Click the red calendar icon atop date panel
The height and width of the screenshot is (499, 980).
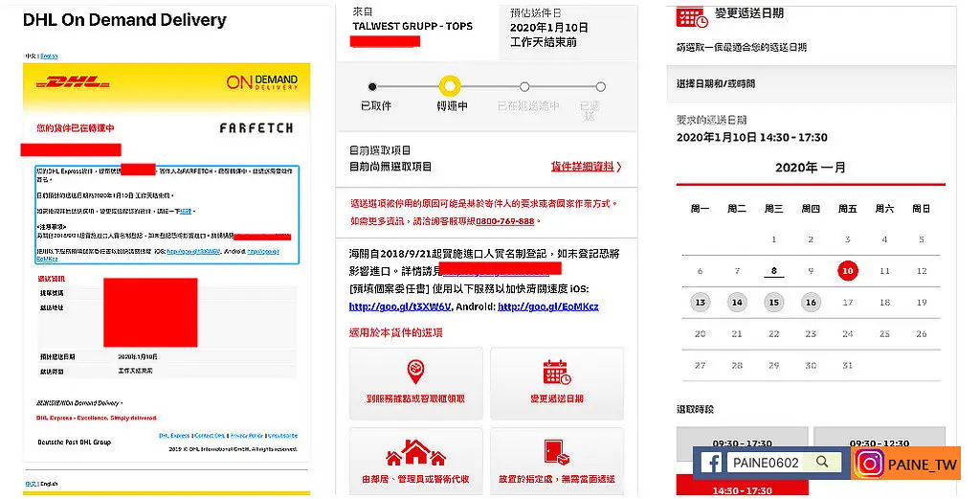tap(692, 15)
